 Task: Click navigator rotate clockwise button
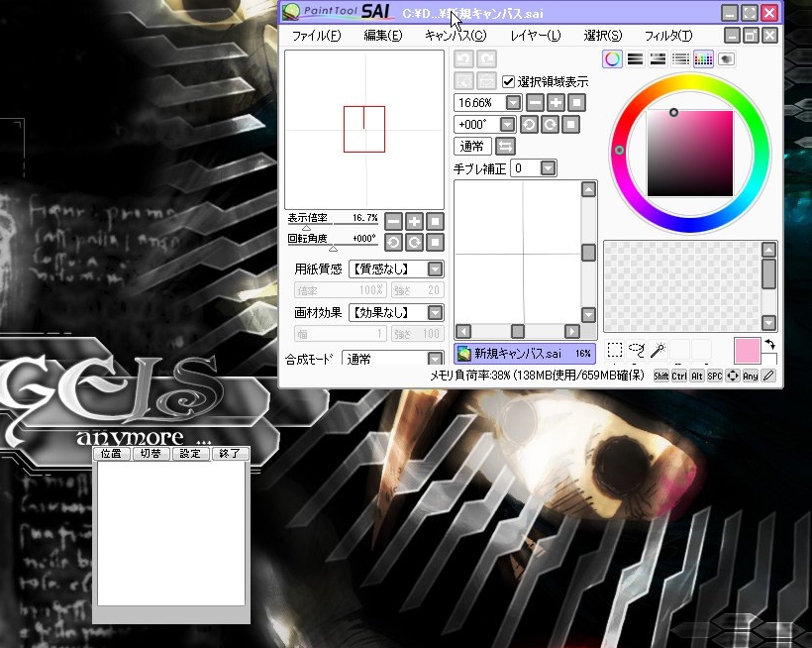point(414,243)
